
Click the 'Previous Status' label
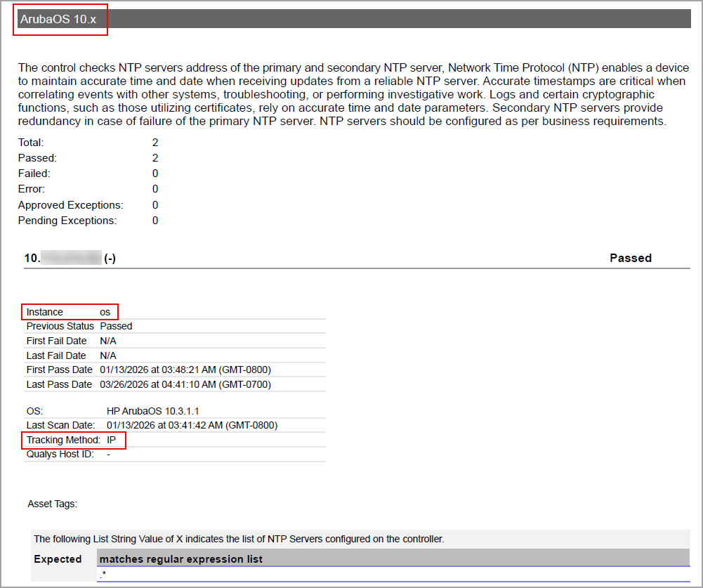click(60, 326)
